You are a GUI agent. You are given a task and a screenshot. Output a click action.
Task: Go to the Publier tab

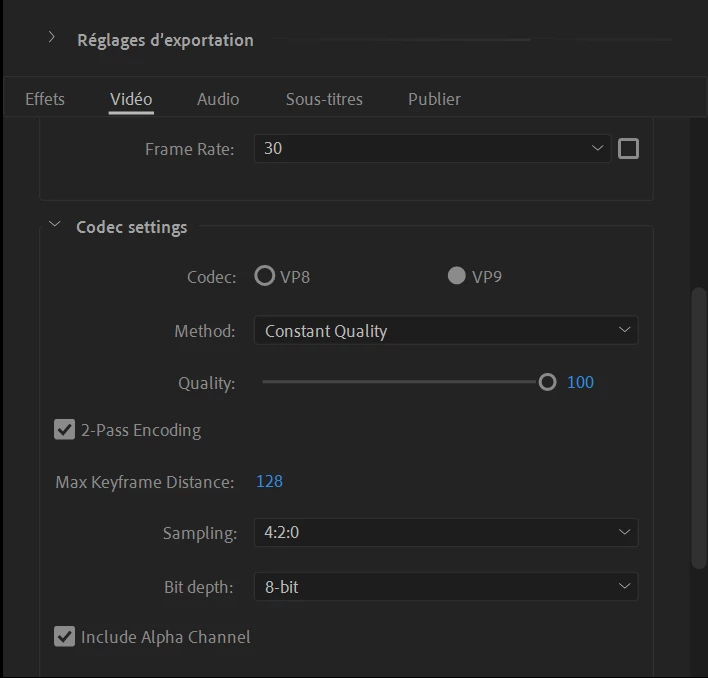coord(434,99)
